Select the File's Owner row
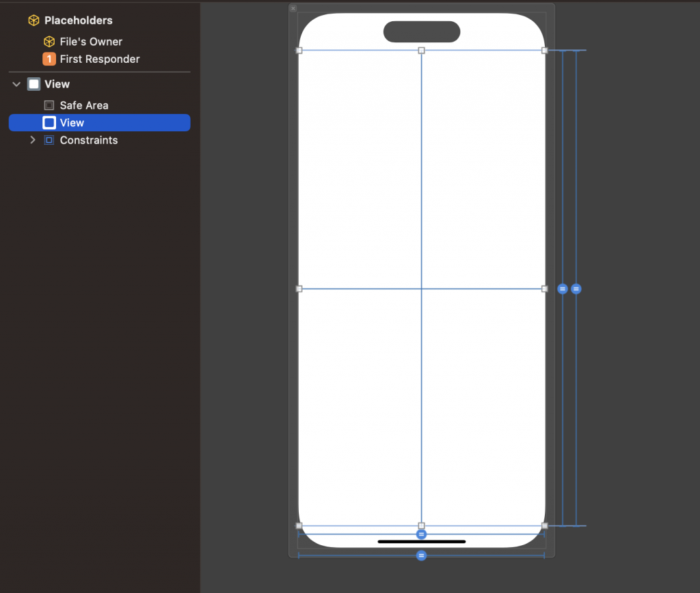700x593 pixels. [x=100, y=42]
